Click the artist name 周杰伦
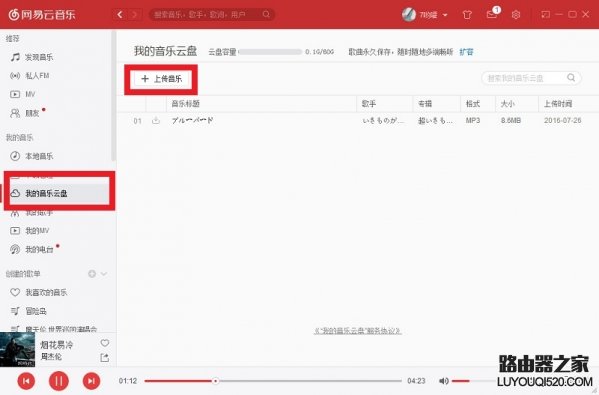This screenshot has height=395, width=599. [51, 356]
